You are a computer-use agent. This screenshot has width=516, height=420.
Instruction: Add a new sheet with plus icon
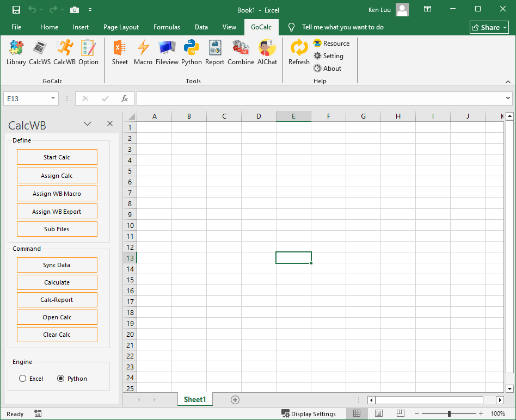point(235,400)
